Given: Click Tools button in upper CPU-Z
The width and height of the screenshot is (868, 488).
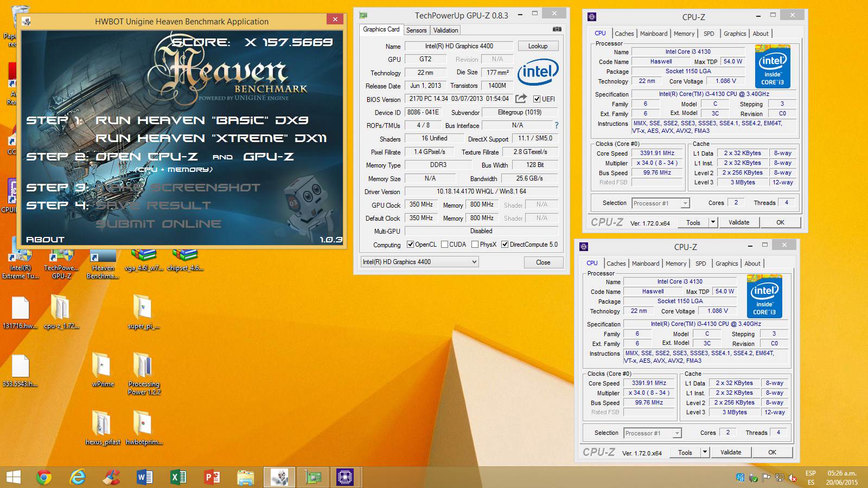Looking at the screenshot, I should click(693, 222).
